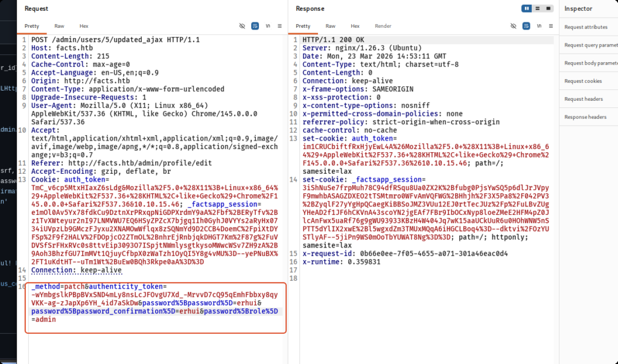Switch Request view to Hex tab
The width and height of the screenshot is (618, 364).
coord(84,27)
